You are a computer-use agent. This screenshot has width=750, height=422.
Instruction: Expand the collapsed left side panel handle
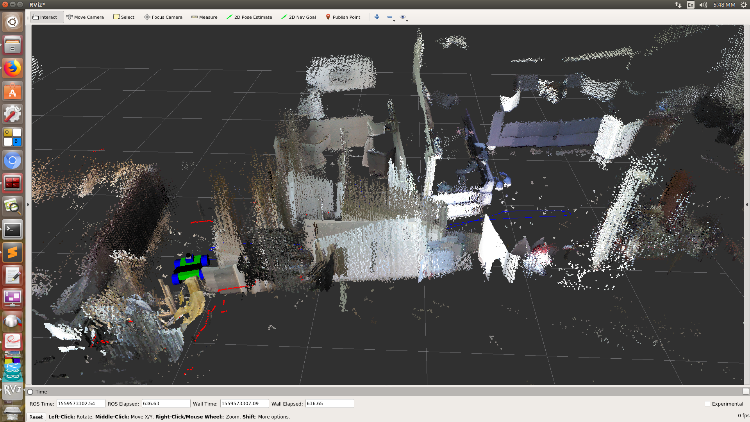pyautogui.click(x=30, y=204)
